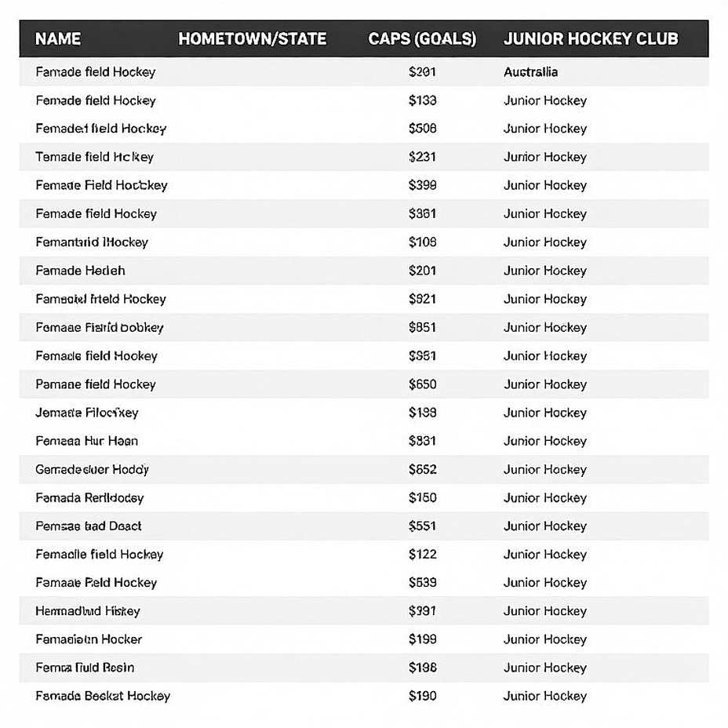Click the Famade Hedeh name cell

coord(80,271)
